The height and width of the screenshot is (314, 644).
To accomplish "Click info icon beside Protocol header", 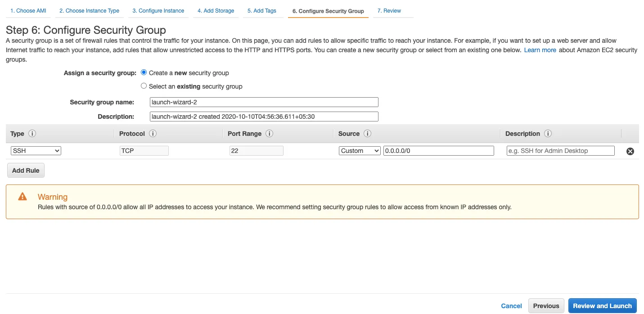I will 153,134.
